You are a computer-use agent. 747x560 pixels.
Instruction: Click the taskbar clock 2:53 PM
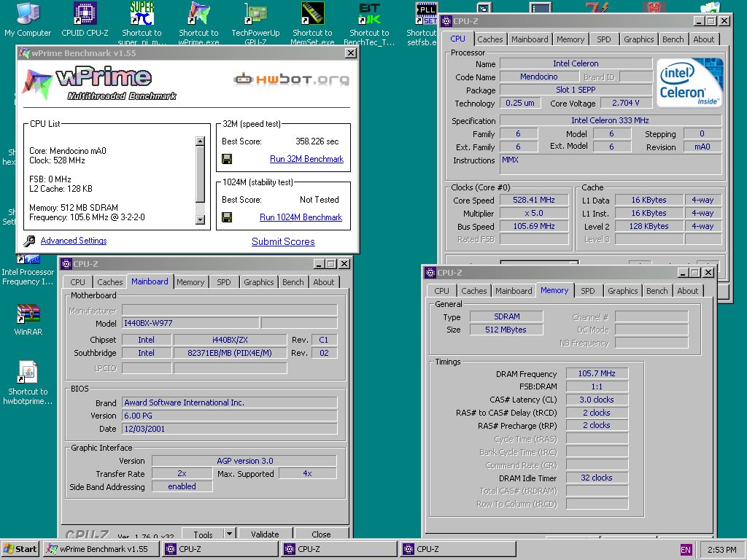[721, 550]
